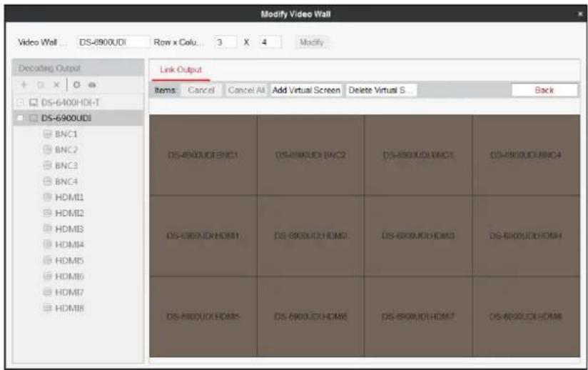Click the square icon beside the plus icon
588x370 pixels.
(x=41, y=85)
